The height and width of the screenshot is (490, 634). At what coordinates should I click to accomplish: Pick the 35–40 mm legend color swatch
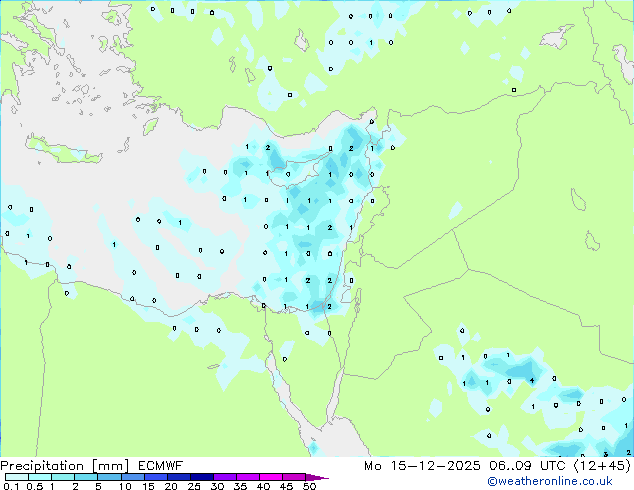tap(247, 477)
